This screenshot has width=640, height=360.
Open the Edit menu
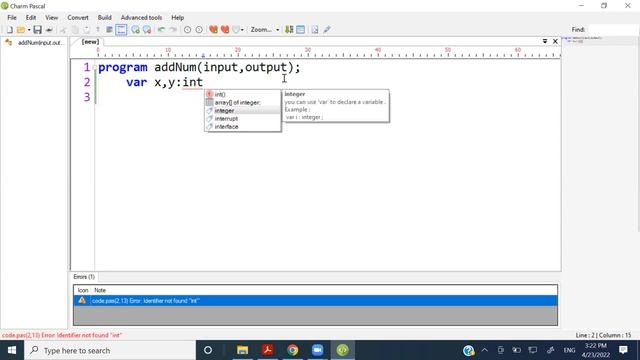coord(31,18)
